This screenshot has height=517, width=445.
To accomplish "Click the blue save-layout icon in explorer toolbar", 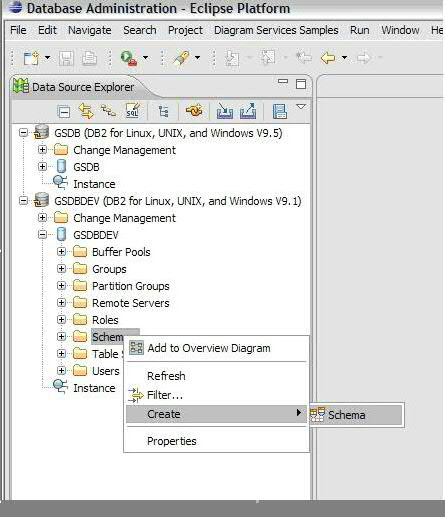I will point(280,111).
